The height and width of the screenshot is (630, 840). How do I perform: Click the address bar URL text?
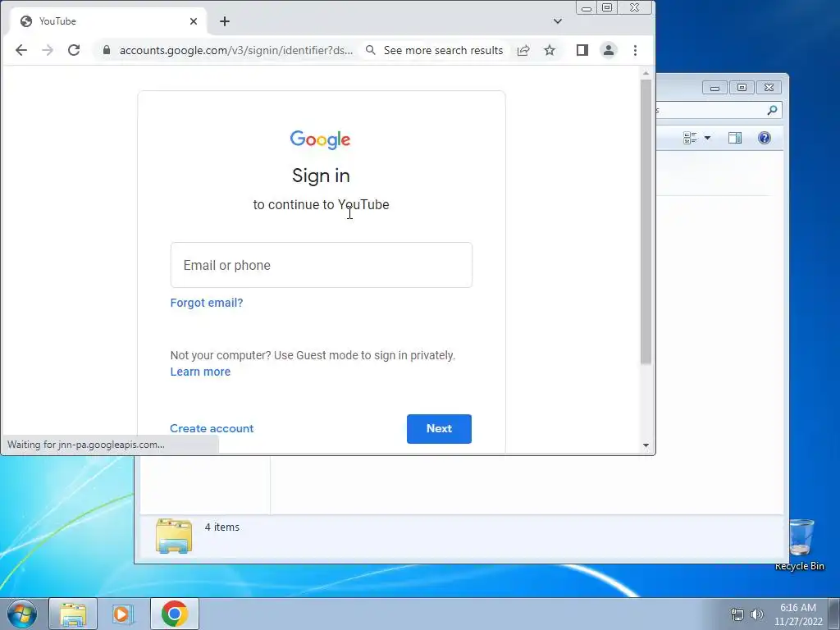pos(236,50)
